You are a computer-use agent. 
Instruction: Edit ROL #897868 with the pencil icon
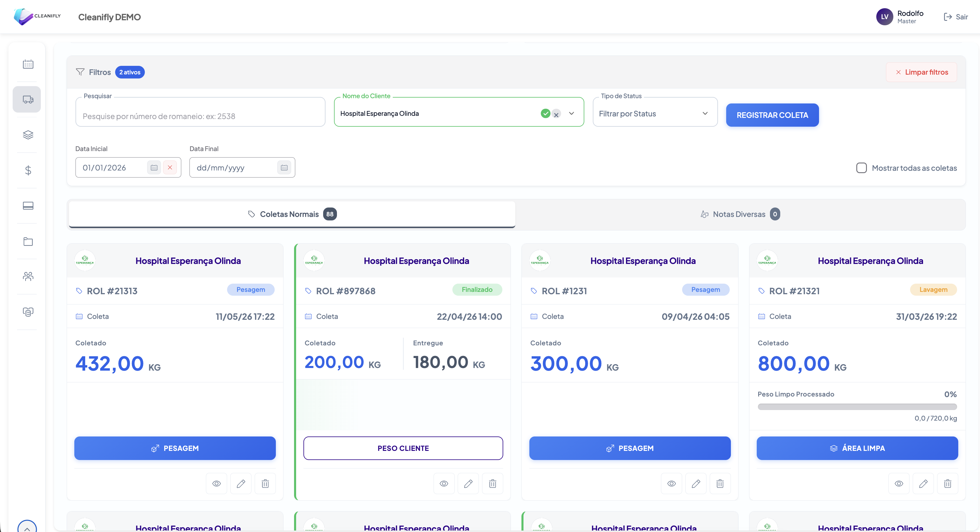(x=468, y=483)
